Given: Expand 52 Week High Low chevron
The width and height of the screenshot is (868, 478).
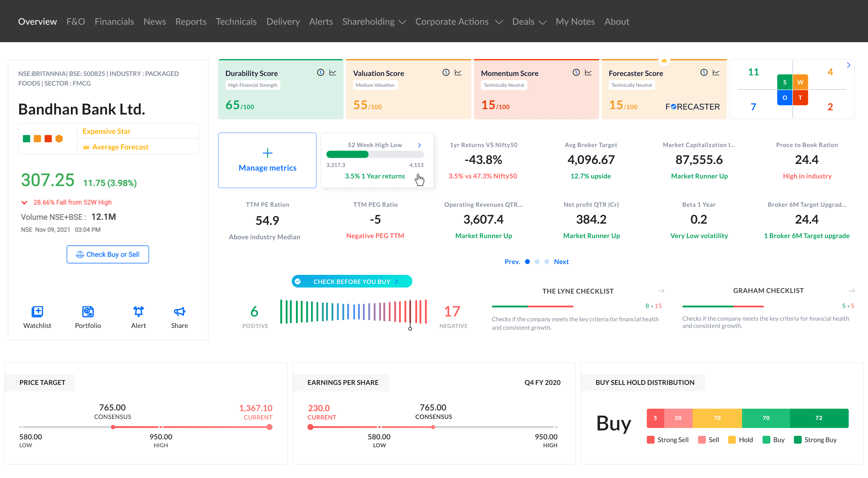Looking at the screenshot, I should (x=420, y=145).
